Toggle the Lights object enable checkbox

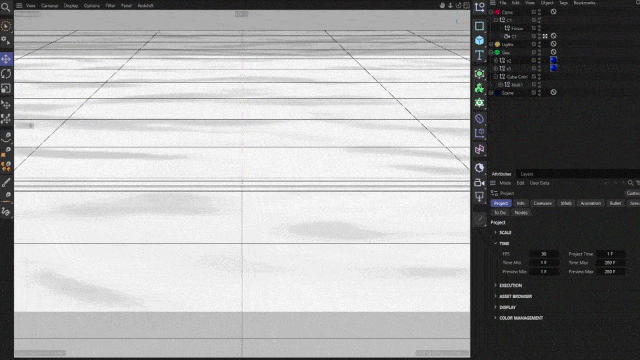(x=534, y=44)
